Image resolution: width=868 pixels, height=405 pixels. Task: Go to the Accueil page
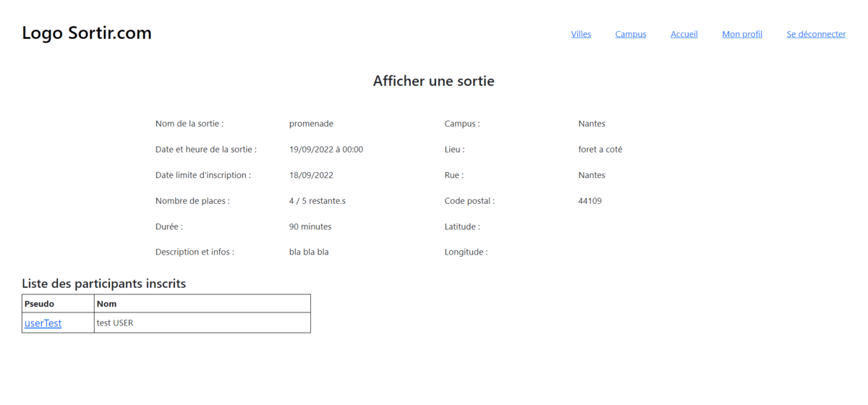click(684, 34)
